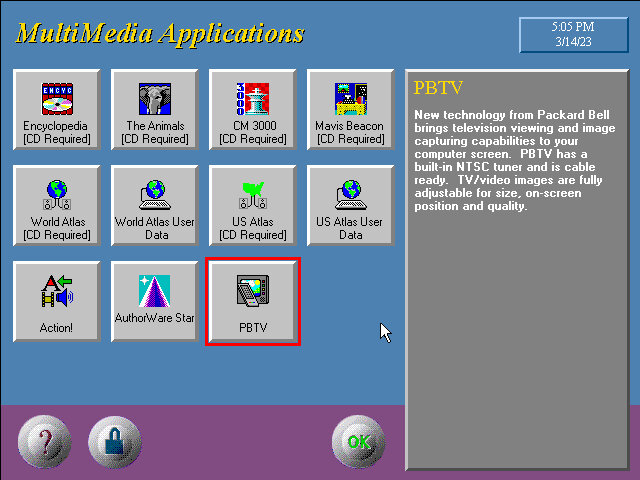Open World Atlas User Data tile
Screen dimensions: 640x480
(x=155, y=206)
